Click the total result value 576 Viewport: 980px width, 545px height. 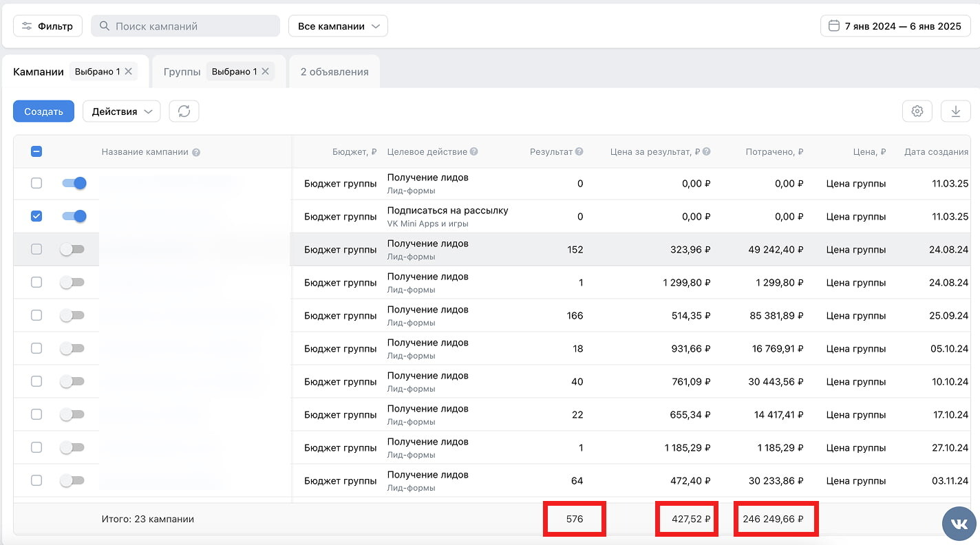point(575,519)
